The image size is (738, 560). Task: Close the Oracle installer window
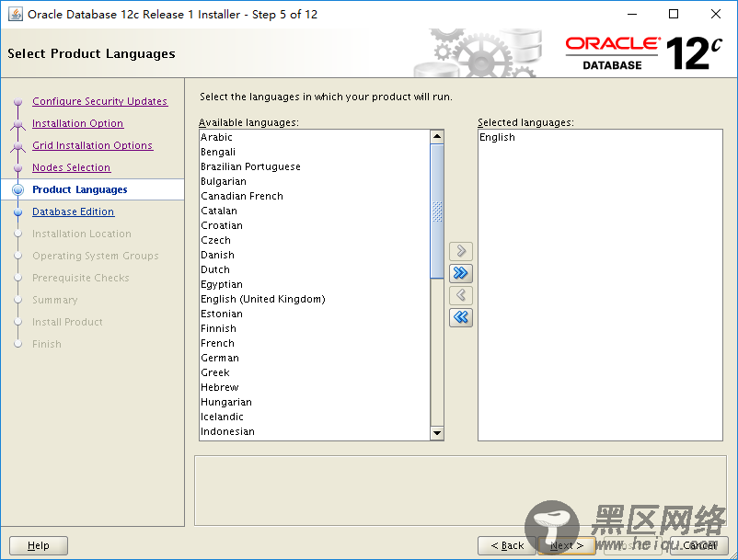(715, 14)
